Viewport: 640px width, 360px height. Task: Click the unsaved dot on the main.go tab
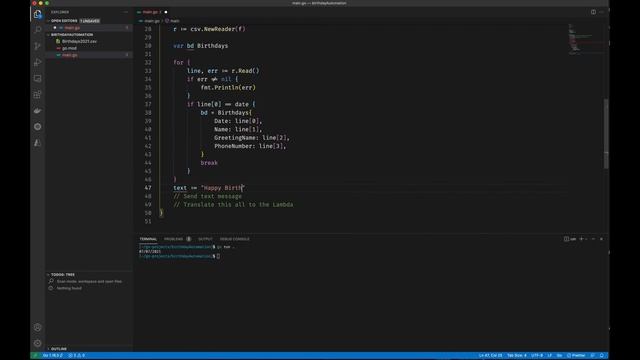(x=166, y=12)
